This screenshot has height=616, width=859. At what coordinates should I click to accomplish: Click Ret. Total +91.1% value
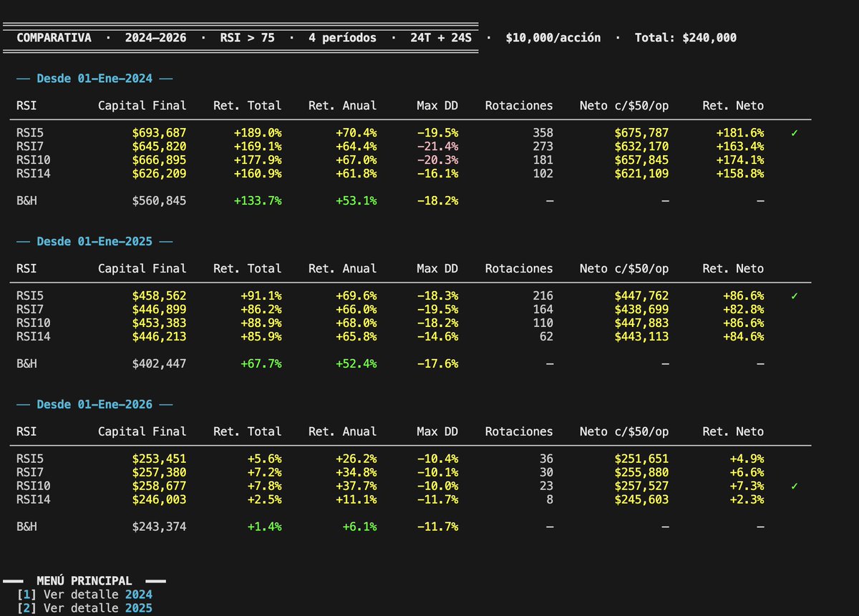pyautogui.click(x=261, y=295)
